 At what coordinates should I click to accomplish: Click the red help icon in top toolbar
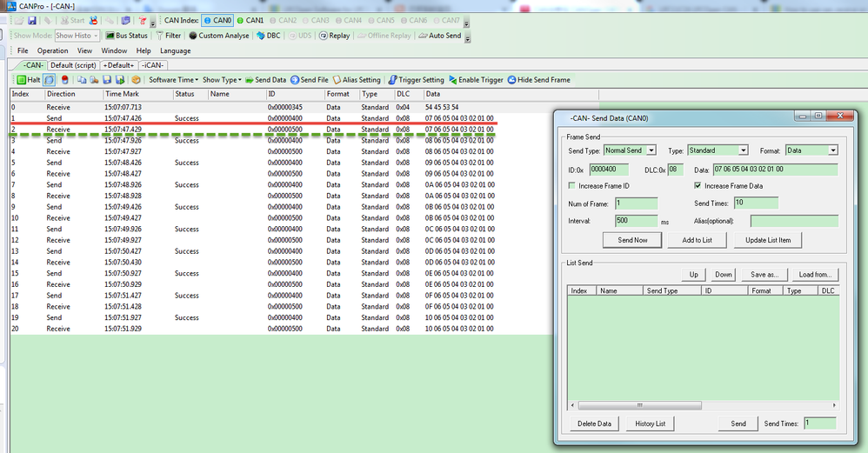tap(143, 21)
